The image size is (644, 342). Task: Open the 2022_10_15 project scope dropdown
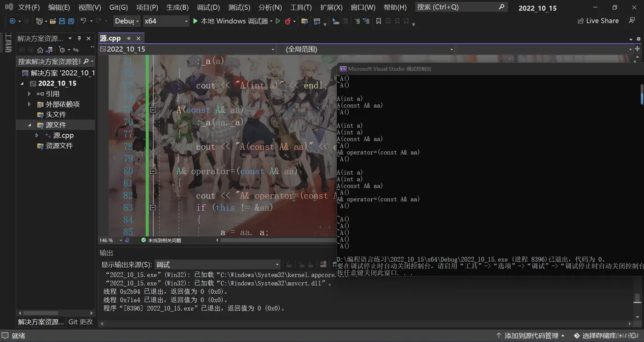(x=188, y=49)
